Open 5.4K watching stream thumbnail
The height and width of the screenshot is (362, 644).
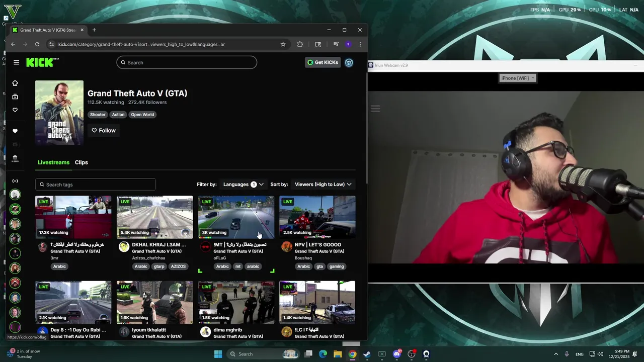click(x=155, y=217)
